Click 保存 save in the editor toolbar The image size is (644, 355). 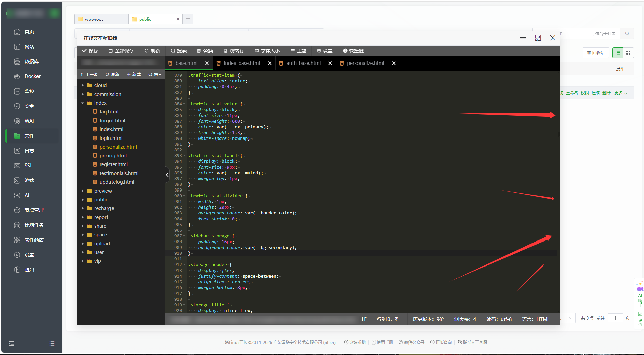point(90,51)
